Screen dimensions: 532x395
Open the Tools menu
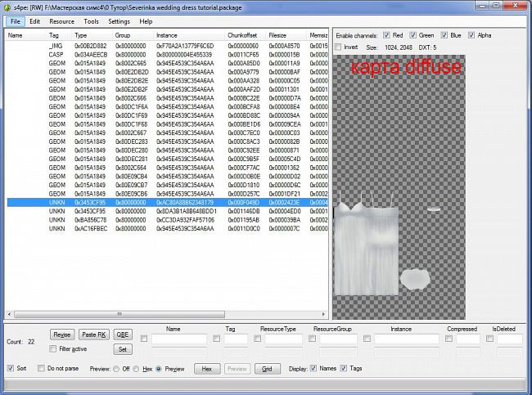(x=92, y=21)
